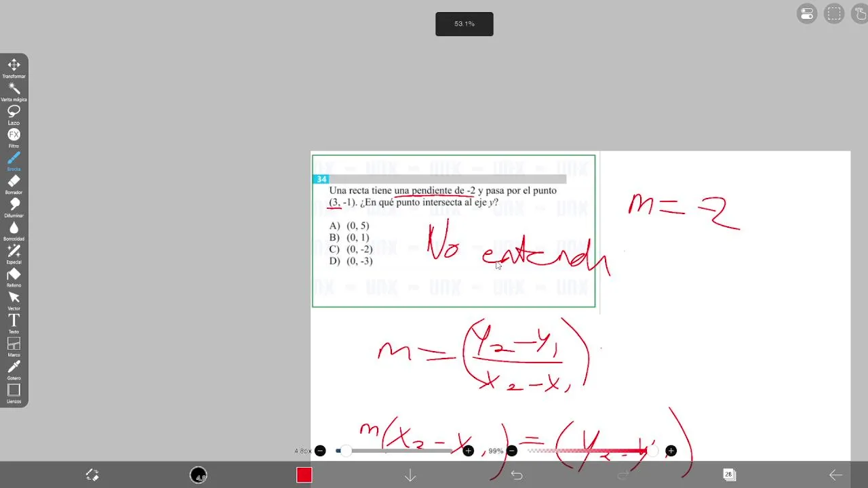Click answer option C) (0, -2)
The height and width of the screenshot is (488, 868).
pos(351,249)
